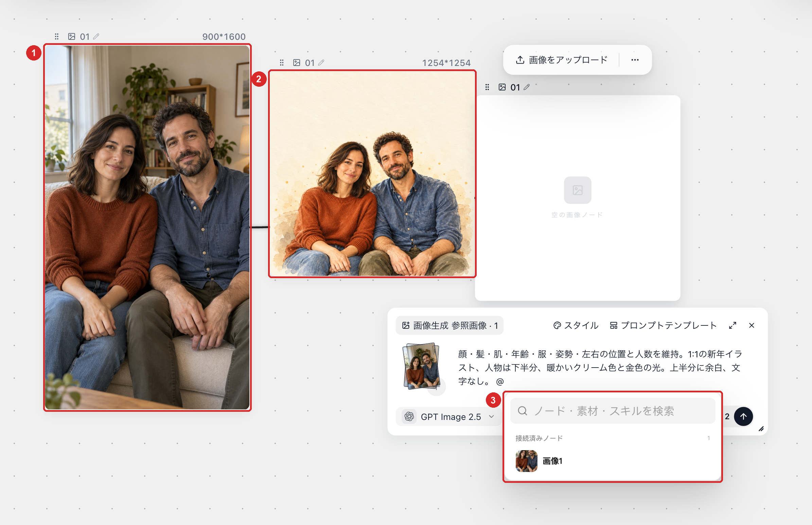Click the OpenAI logo beside GPT Image 2.5
Image resolution: width=812 pixels, height=525 pixels.
pyautogui.click(x=409, y=417)
